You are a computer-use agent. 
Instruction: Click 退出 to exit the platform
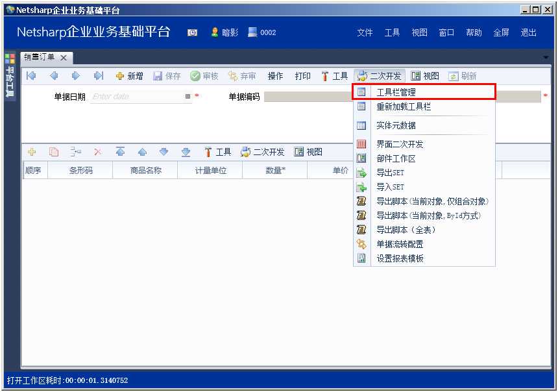click(x=528, y=32)
